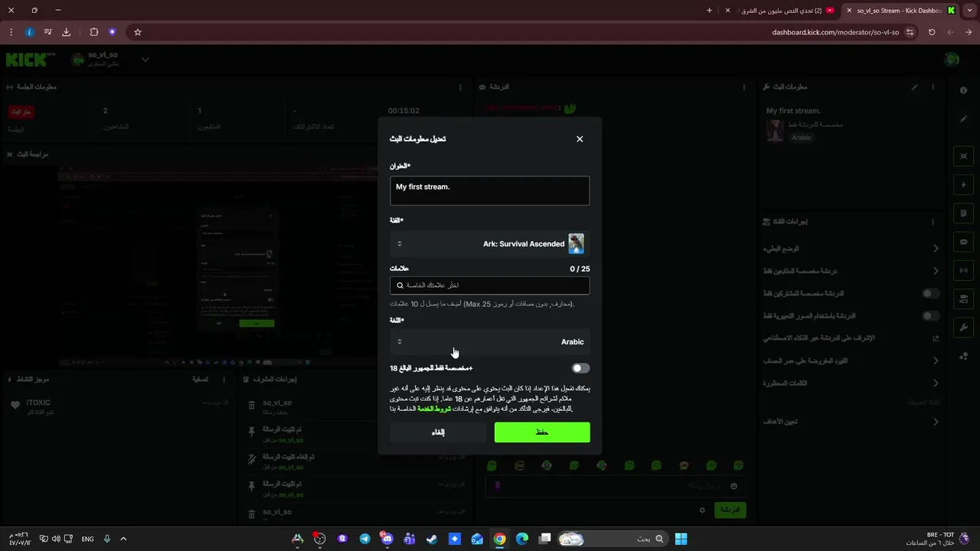Click ENG language indicator in tray
The image size is (980, 551).
87,539
